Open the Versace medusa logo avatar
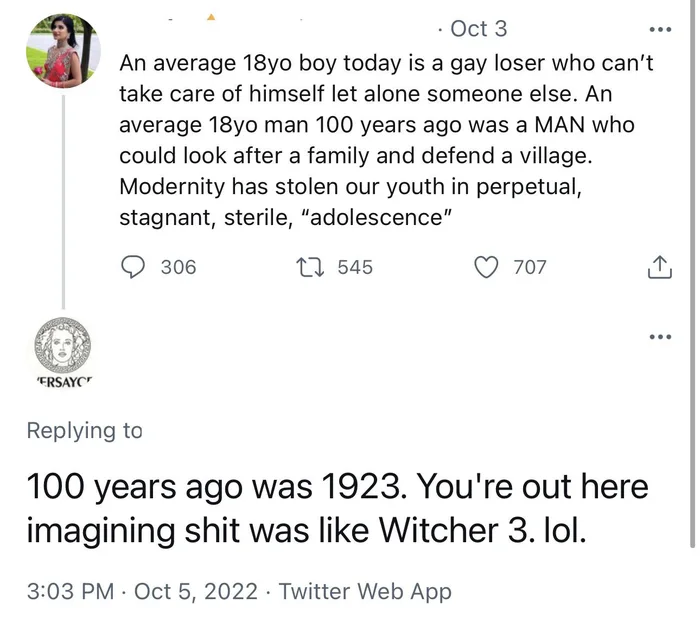700x623 pixels. tap(63, 345)
